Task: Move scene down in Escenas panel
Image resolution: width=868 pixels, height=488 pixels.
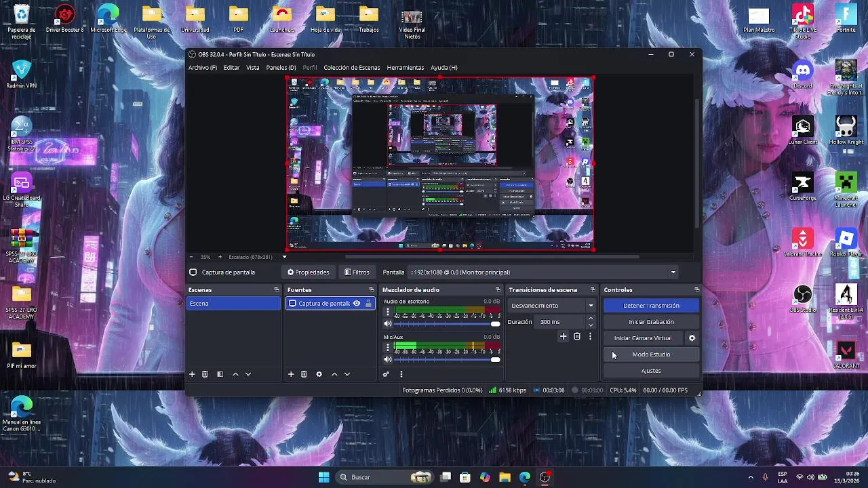Action: coord(248,374)
